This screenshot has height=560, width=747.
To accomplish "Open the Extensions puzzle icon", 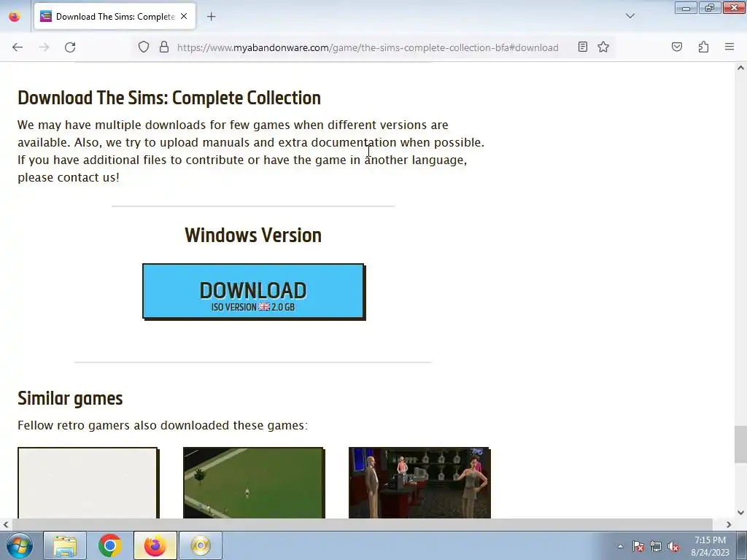I will tap(703, 47).
